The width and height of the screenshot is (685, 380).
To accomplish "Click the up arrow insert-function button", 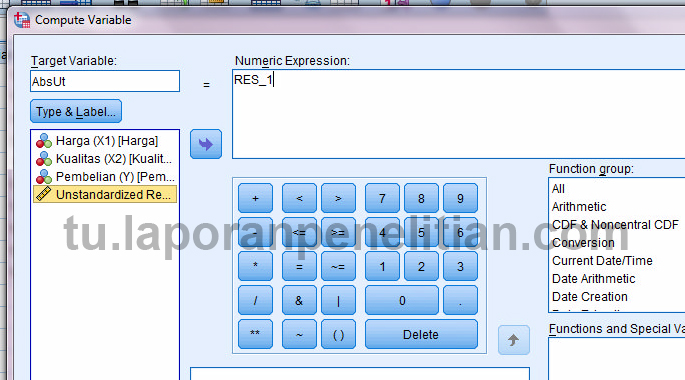I will (514, 340).
